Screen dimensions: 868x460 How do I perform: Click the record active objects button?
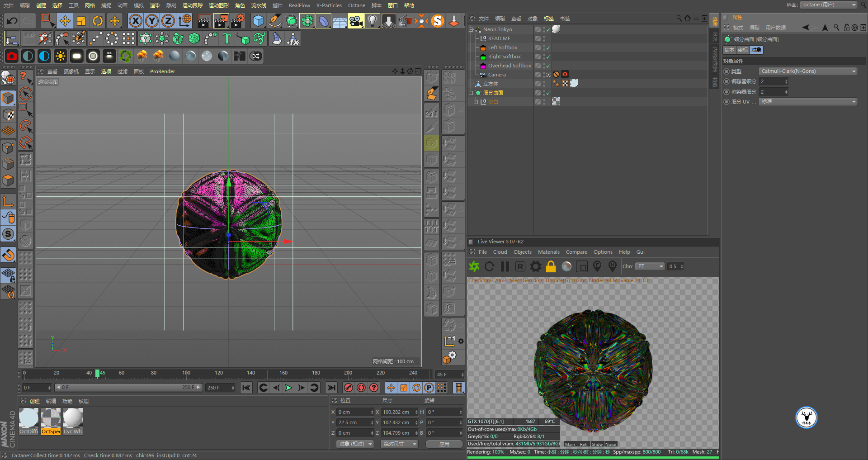(348, 388)
